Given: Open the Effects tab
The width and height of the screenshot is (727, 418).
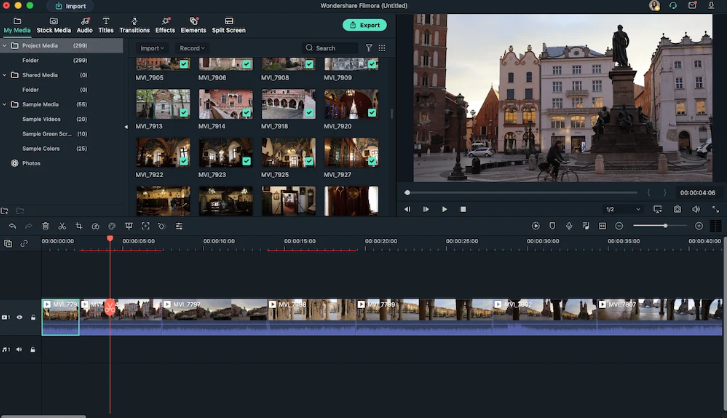Looking at the screenshot, I should point(165,25).
